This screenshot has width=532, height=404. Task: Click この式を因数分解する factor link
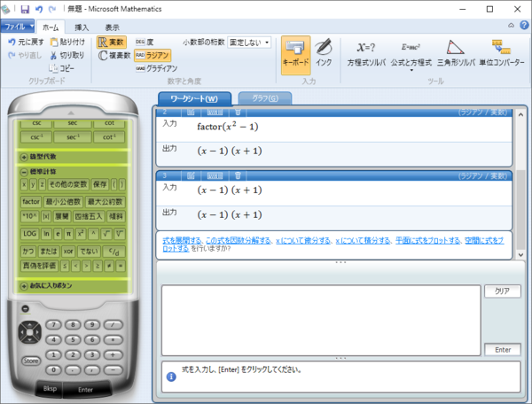tap(239, 241)
